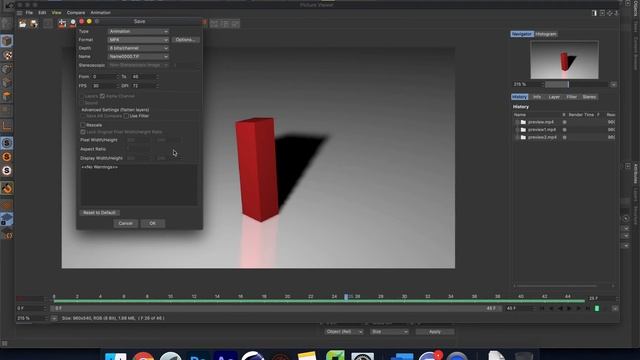
Task: Select the checkered Texture mode icon in left palette
Action: tap(7, 55)
